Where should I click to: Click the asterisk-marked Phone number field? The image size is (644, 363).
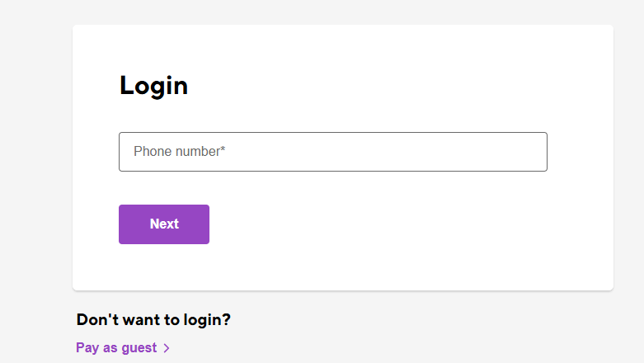[332, 152]
